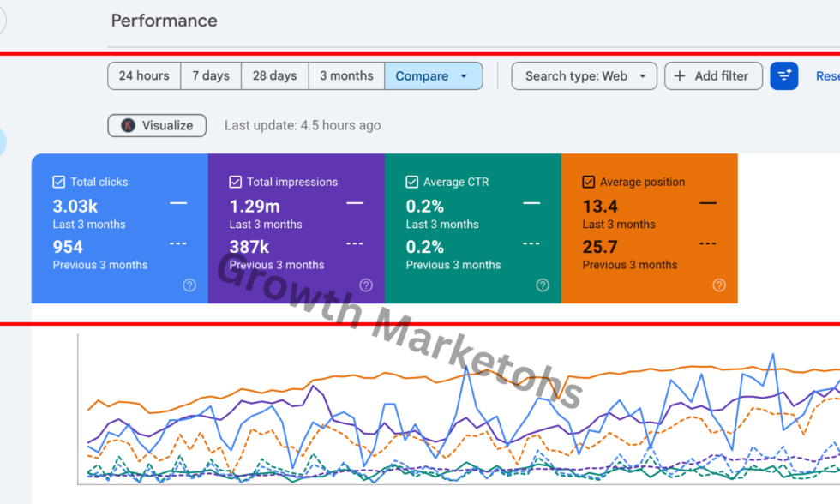Image resolution: width=840 pixels, height=504 pixels.
Task: Select the 3 months date range
Action: tap(346, 76)
